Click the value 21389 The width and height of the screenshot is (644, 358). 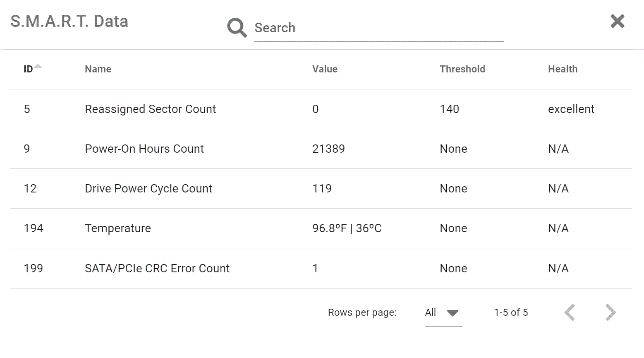click(328, 149)
